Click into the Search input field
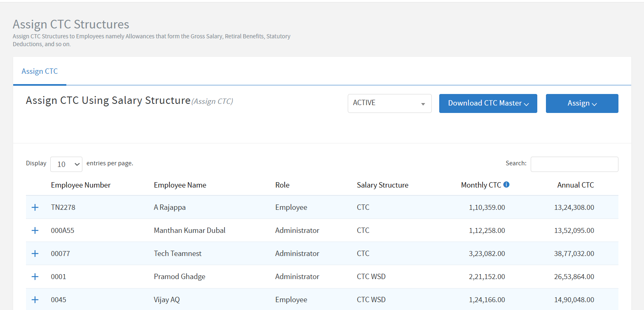The width and height of the screenshot is (644, 310). point(574,164)
